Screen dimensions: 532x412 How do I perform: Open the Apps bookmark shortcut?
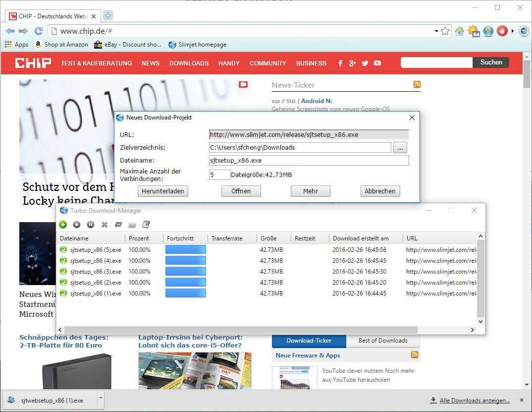(16, 45)
